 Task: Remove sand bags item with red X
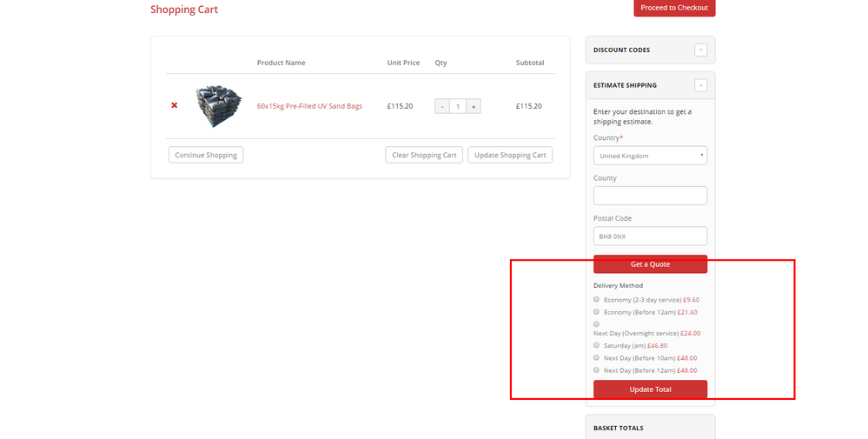[174, 105]
